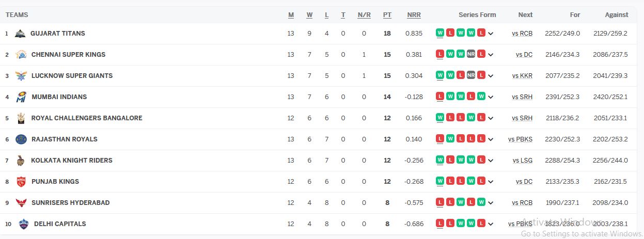Open Gujarat Titans next match vs RCB

tap(522, 34)
